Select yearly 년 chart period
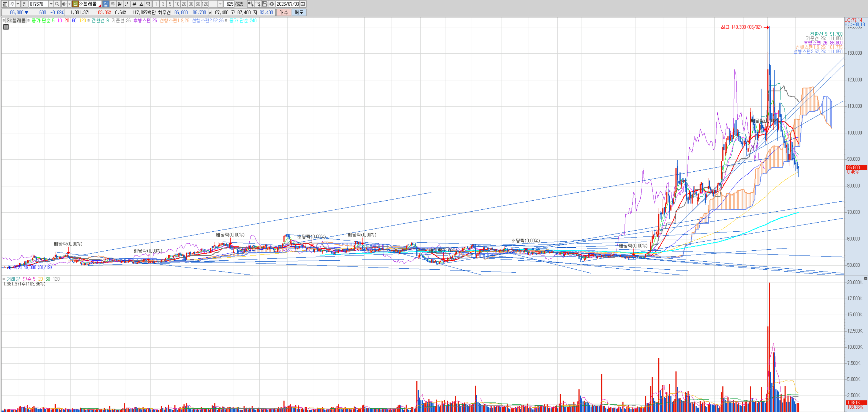 127,4
